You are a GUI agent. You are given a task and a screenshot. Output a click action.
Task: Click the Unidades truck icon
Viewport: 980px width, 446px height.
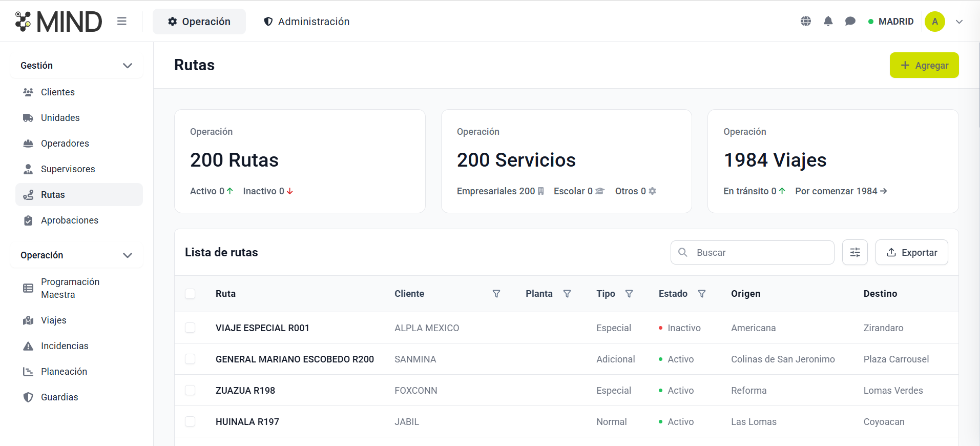pyautogui.click(x=28, y=118)
